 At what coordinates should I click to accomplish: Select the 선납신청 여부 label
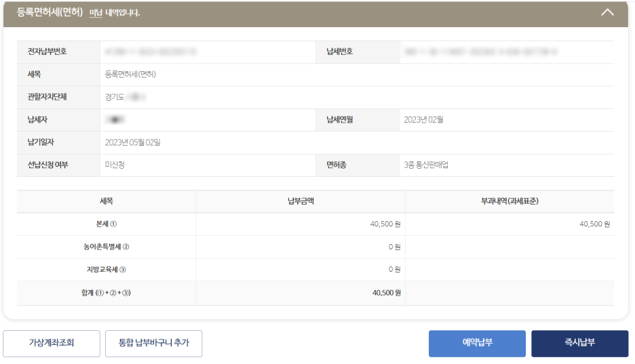(47, 165)
